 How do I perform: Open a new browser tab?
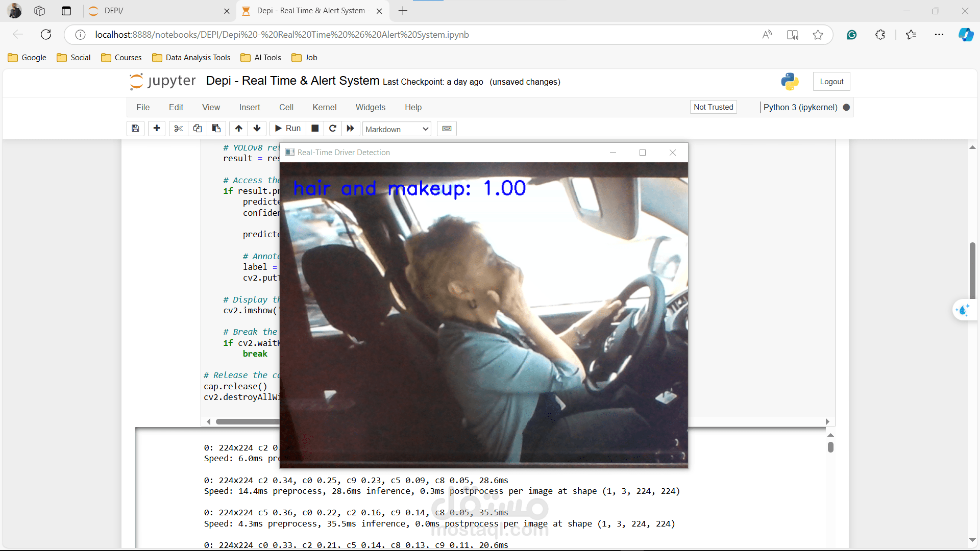403,11
